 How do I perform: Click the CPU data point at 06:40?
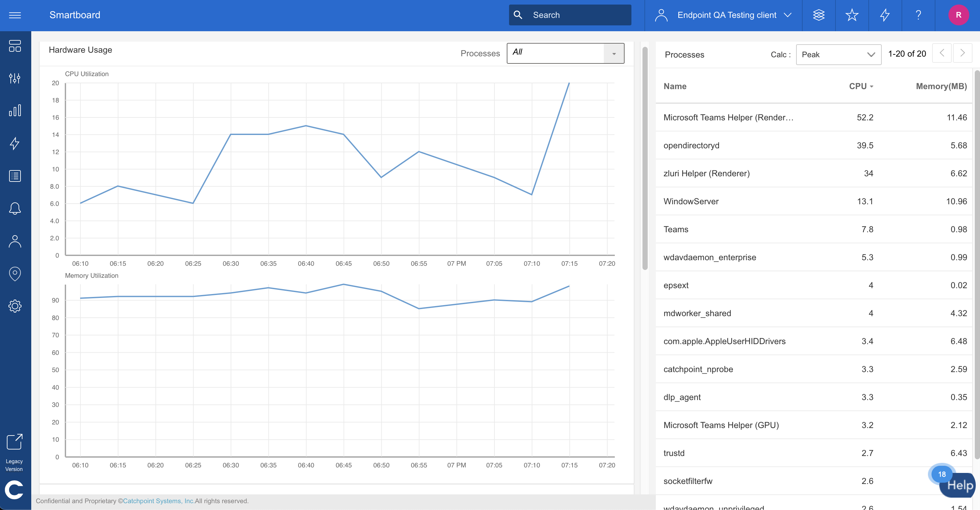[x=306, y=126]
